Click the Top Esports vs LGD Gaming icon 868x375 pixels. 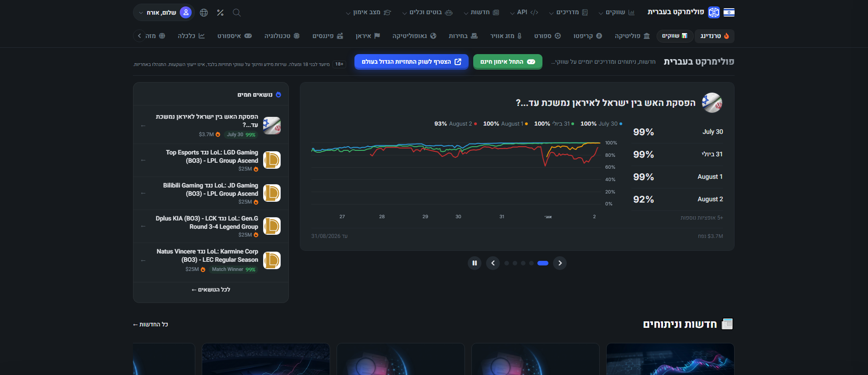[x=272, y=160]
